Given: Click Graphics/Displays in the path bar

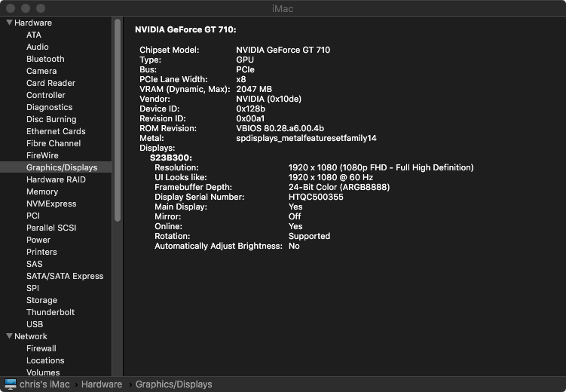Looking at the screenshot, I should coord(173,384).
